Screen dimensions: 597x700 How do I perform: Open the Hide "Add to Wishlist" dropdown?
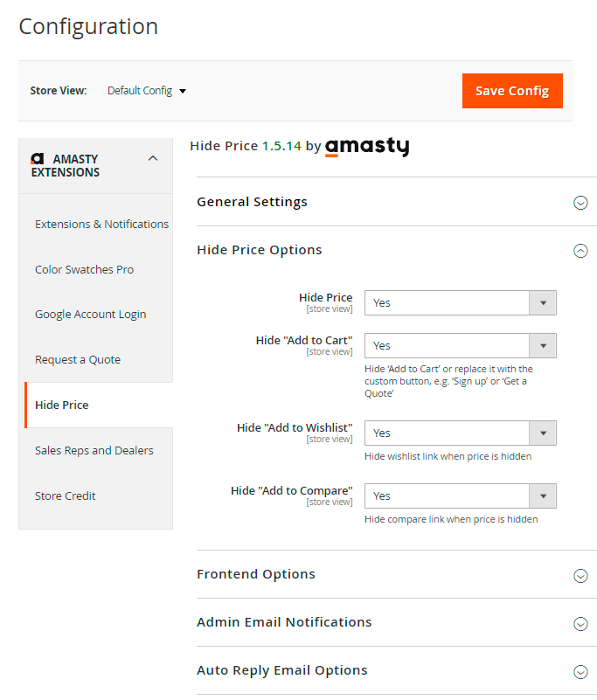[460, 433]
